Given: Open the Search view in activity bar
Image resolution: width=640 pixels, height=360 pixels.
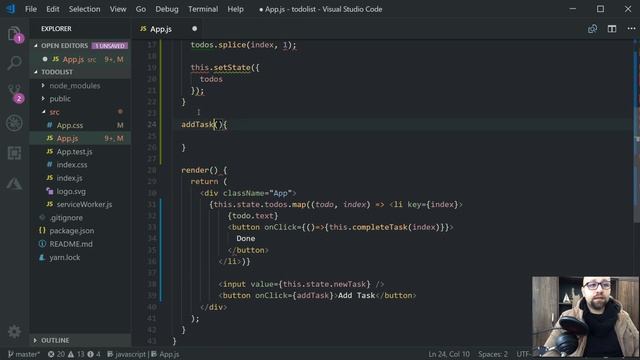Looking at the screenshot, I should [x=14, y=63].
